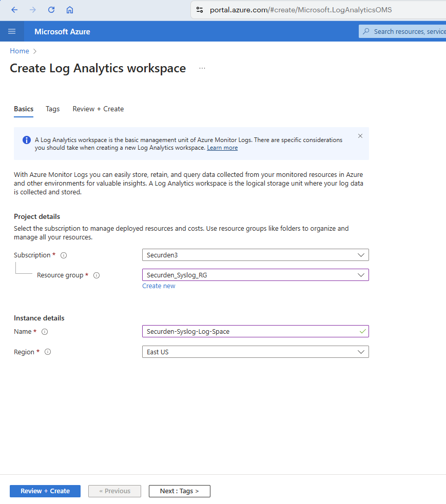Image resolution: width=446 pixels, height=504 pixels.
Task: Go back with the browser back arrow
Action: tap(14, 10)
